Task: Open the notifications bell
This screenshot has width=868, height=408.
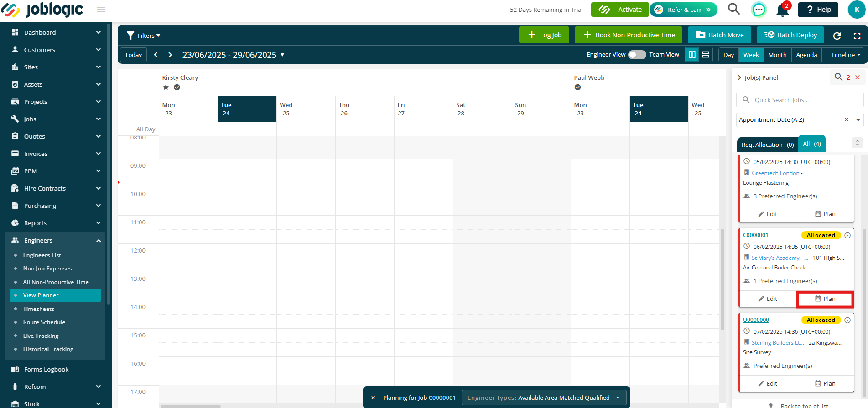Action: (783, 10)
